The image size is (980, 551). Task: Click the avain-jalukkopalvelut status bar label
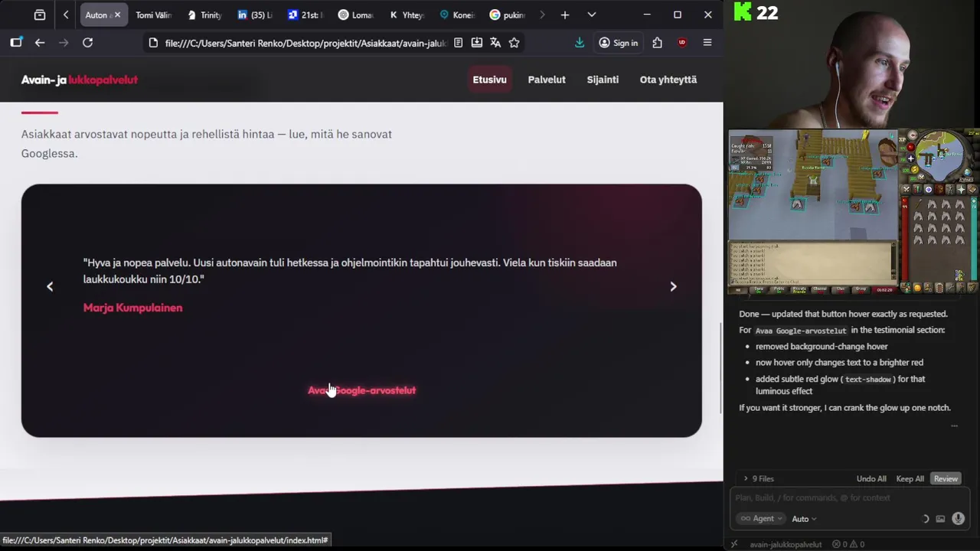786,545
